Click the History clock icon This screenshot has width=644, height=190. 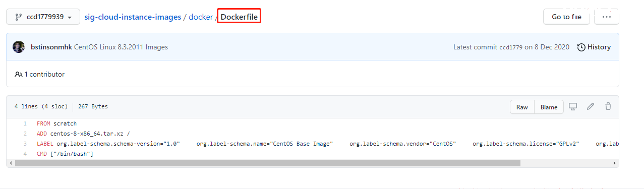581,47
